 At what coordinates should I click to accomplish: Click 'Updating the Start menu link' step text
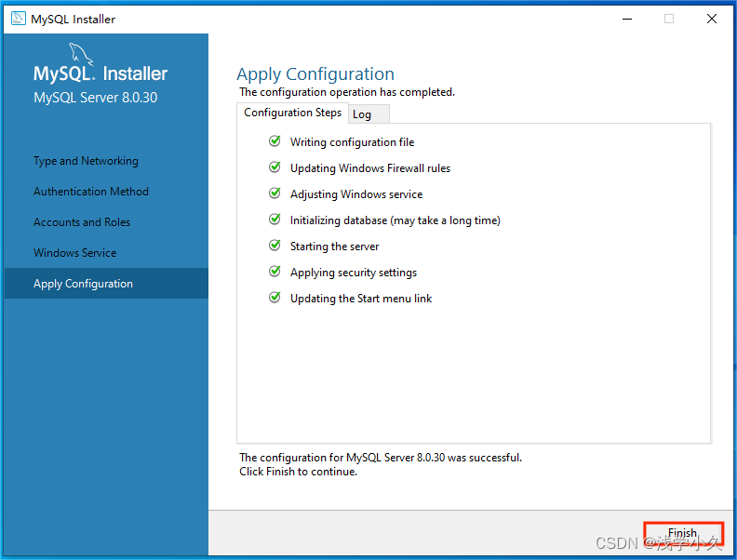coord(361,299)
